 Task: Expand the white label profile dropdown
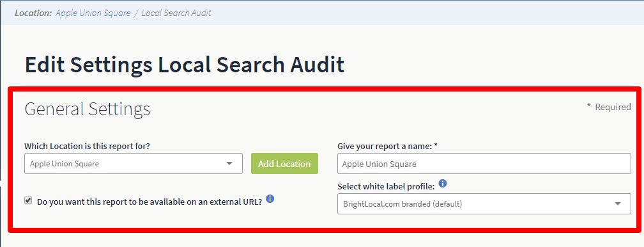(484, 203)
